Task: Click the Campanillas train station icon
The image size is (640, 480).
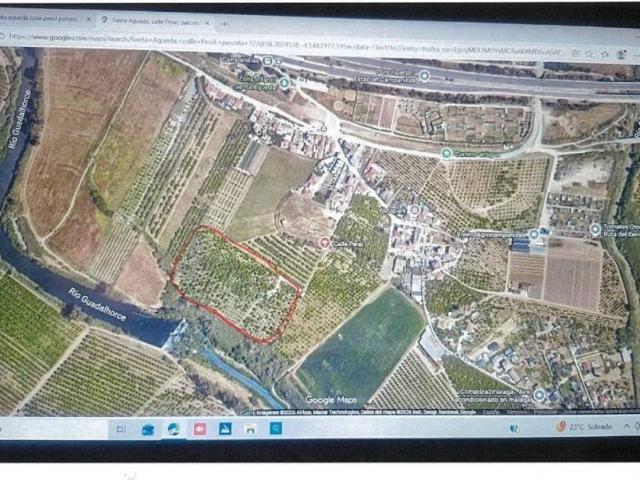Action: tap(268, 60)
